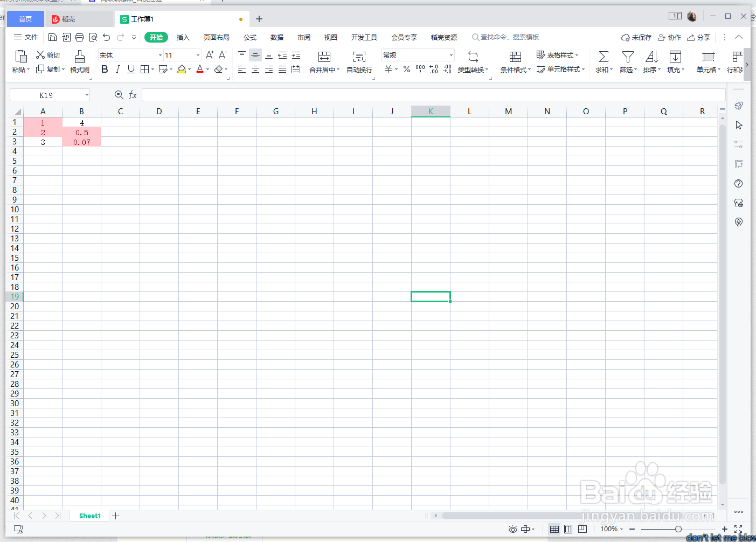Image resolution: width=756 pixels, height=542 pixels.
Task: Switch to Normal view in status bar
Action: 554,529
